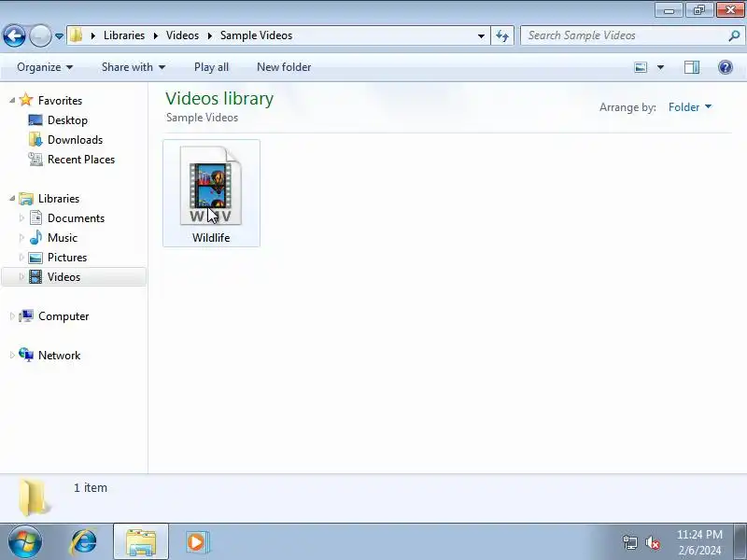
Task: Click the Recent Places icon
Action: [x=35, y=159]
